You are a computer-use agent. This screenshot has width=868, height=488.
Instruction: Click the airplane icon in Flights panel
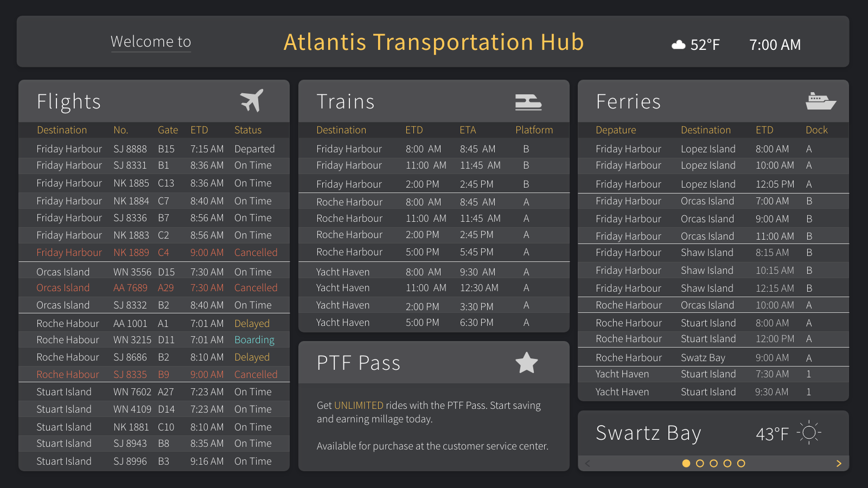tap(252, 100)
